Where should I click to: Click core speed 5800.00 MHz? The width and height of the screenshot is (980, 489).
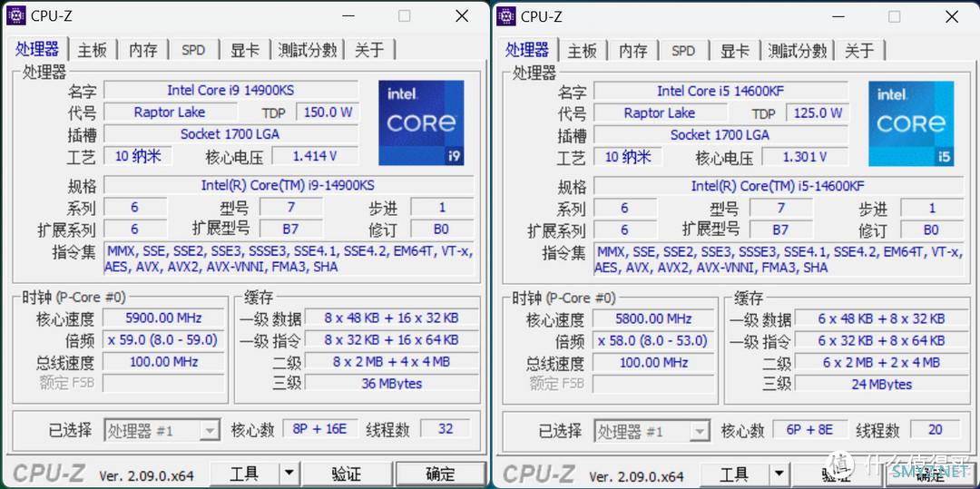click(x=653, y=318)
